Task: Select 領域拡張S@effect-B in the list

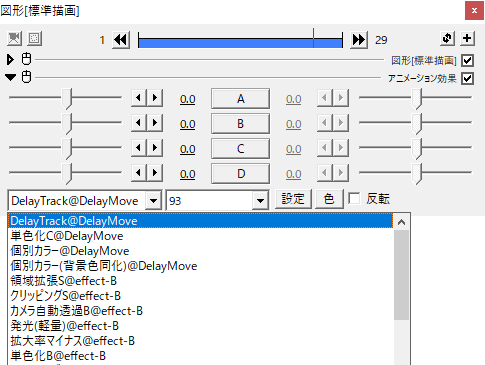Action: point(201,281)
